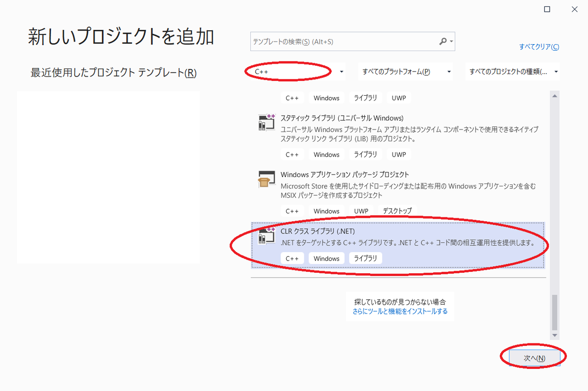The height and width of the screenshot is (391, 588).
Task: Click the template search input field
Action: point(343,41)
